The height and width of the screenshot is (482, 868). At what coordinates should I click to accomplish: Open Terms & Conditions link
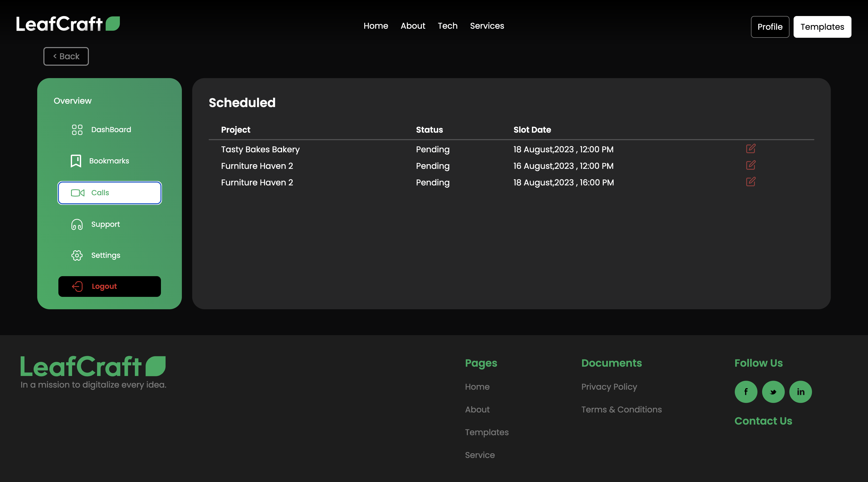(x=621, y=410)
